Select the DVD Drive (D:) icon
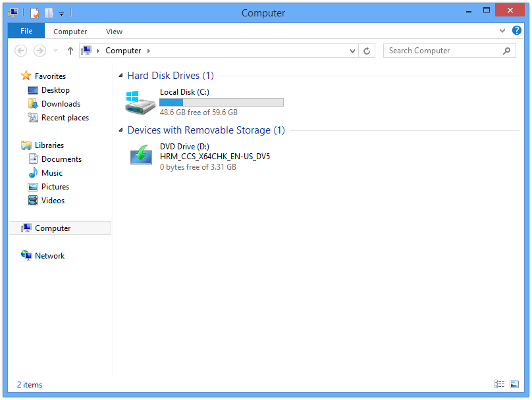 click(x=141, y=155)
